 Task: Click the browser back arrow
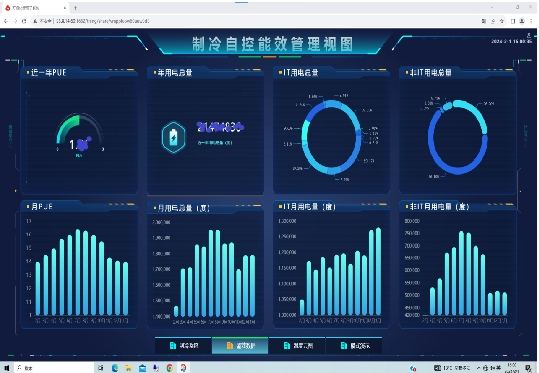(6, 21)
